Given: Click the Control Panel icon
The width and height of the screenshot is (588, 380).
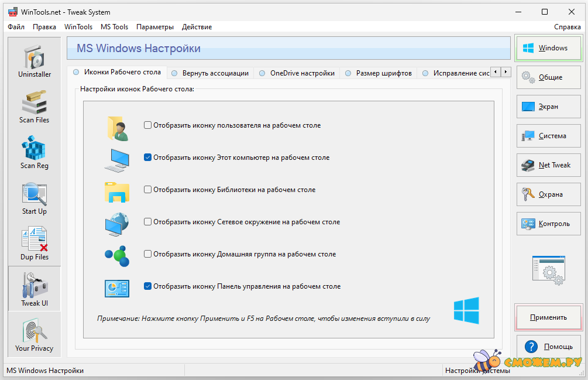Looking at the screenshot, I should 117,289.
